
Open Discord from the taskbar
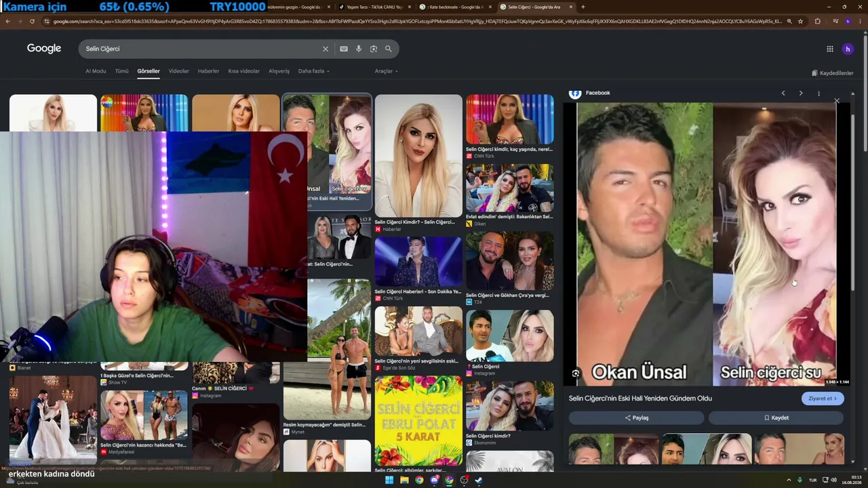(434, 480)
